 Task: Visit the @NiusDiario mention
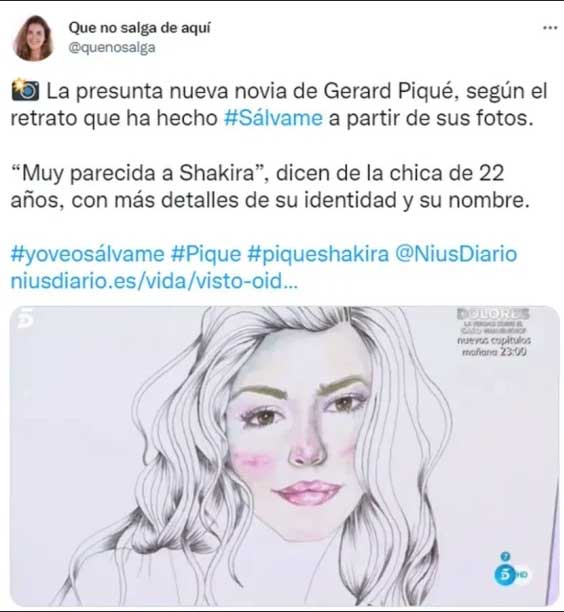point(456,254)
